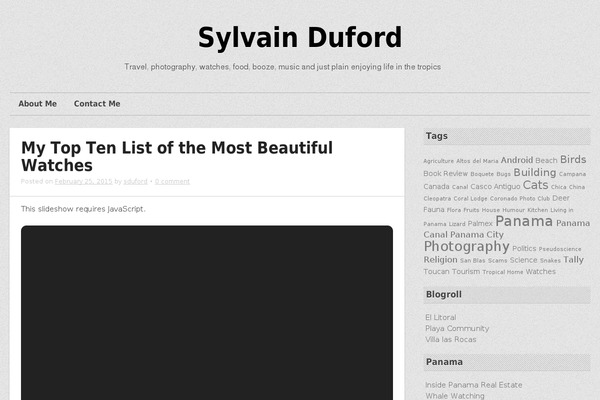Select the Fauna tag
Screen dimensions: 600x400
(x=434, y=210)
